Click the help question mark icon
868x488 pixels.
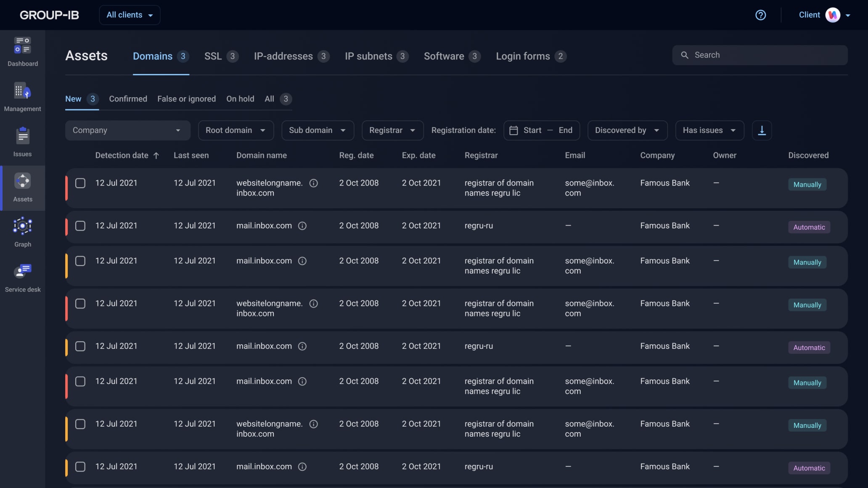tap(760, 15)
